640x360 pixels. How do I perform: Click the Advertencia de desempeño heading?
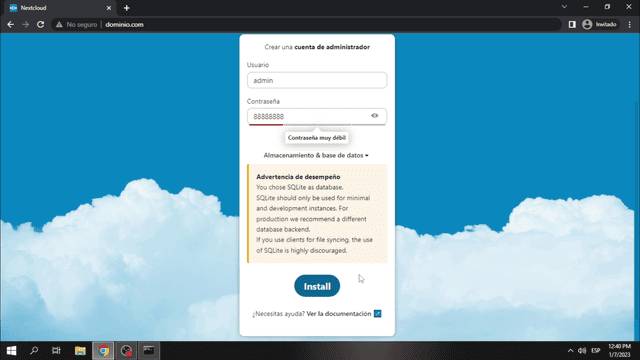[x=298, y=177]
